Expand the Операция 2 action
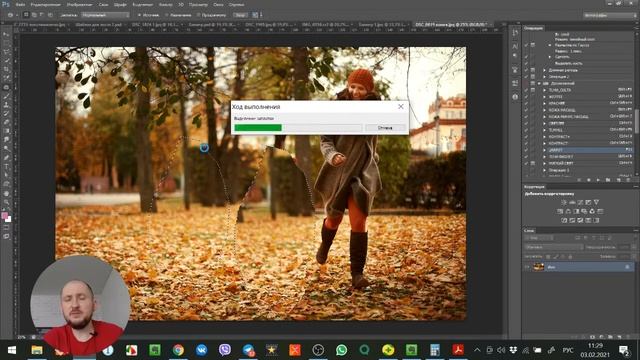The height and width of the screenshot is (360, 640). (x=544, y=77)
